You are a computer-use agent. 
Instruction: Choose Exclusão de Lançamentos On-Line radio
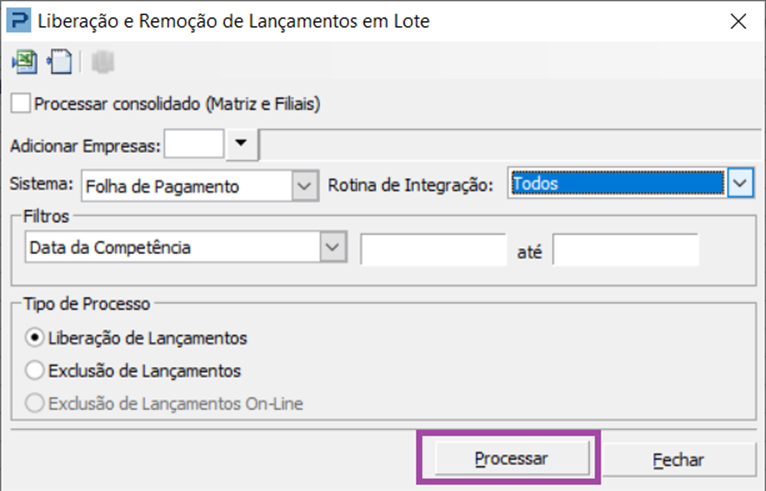tap(35, 403)
